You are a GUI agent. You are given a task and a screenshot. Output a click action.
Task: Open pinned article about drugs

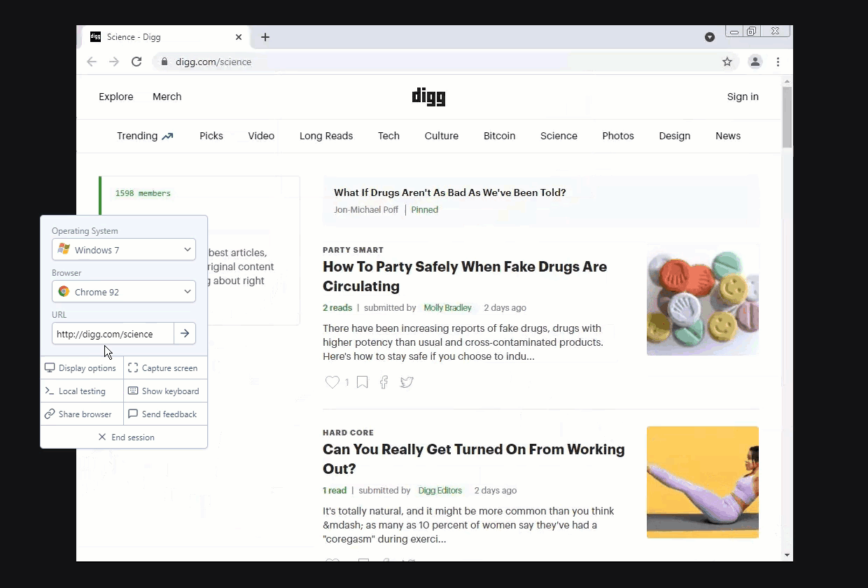pyautogui.click(x=450, y=192)
